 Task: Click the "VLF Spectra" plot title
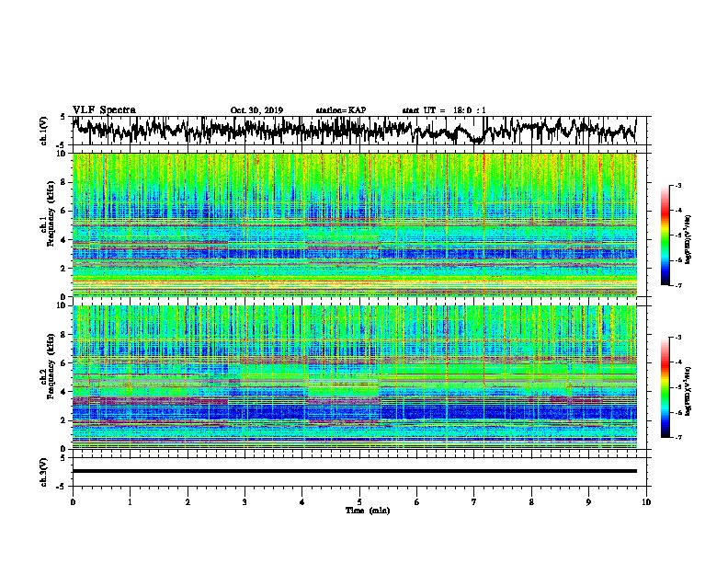(105, 109)
